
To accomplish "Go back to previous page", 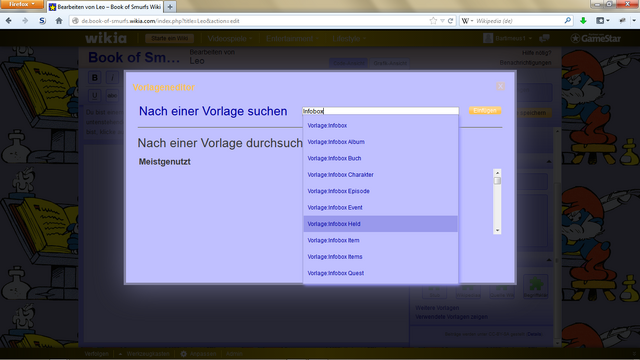I will click(9, 20).
